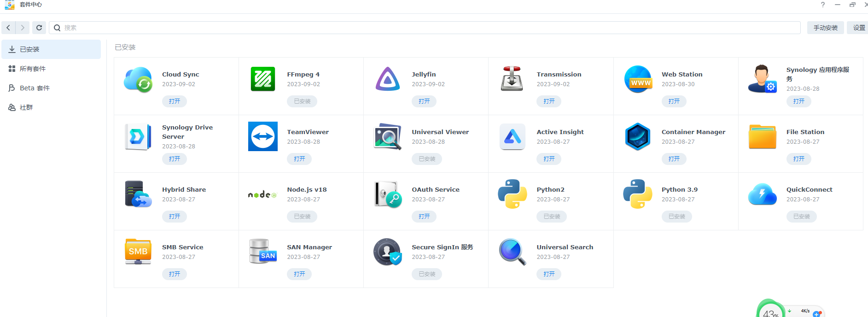Viewport: 868px width, 317px height.
Task: Click the Jellyfin package icon
Action: tap(388, 79)
